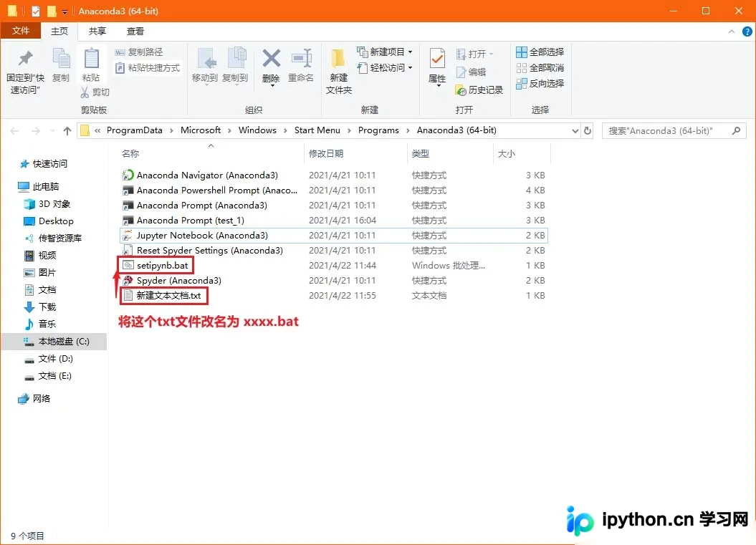Click the Paste (粘贴) ribbon icon
Viewport: 756px width, 545px height.
click(x=91, y=59)
